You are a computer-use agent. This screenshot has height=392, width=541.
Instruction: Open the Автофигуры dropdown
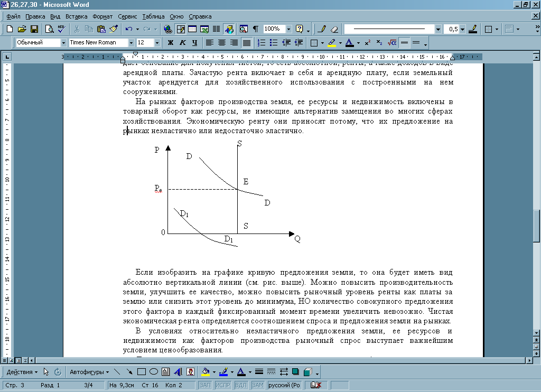coord(89,372)
